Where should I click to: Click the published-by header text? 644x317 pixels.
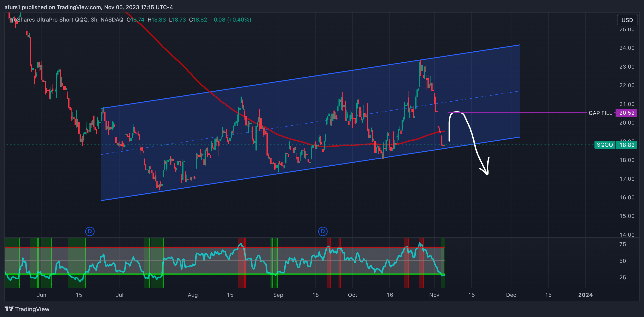pyautogui.click(x=89, y=7)
